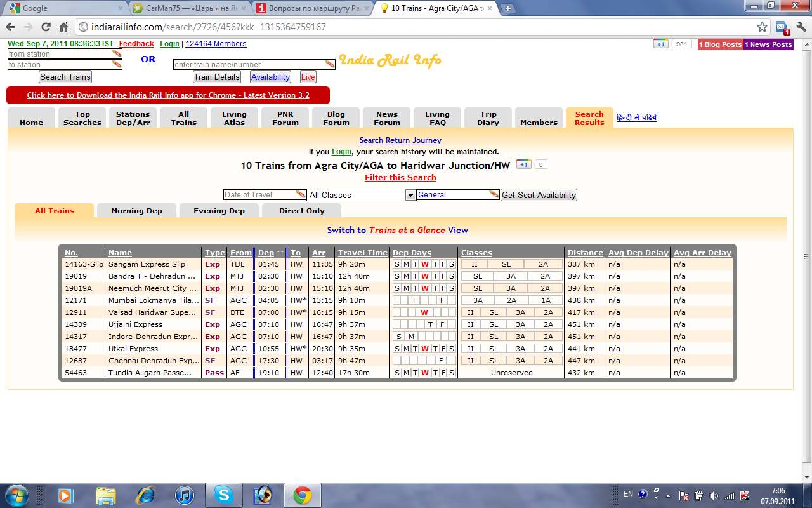The width and height of the screenshot is (812, 508).
Task: Click the page's vertical scrollbar
Action: tap(806, 254)
